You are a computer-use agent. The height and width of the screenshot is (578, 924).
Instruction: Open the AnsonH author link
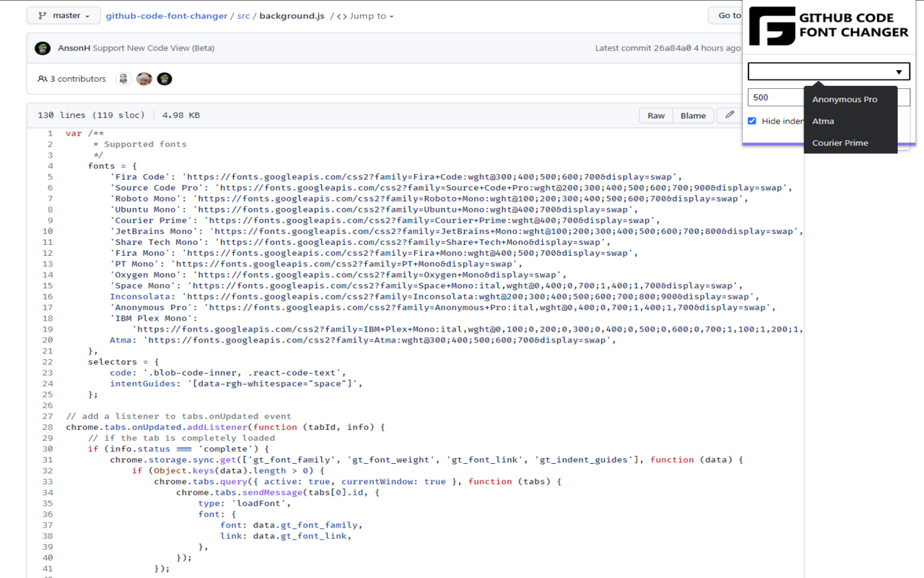click(74, 48)
